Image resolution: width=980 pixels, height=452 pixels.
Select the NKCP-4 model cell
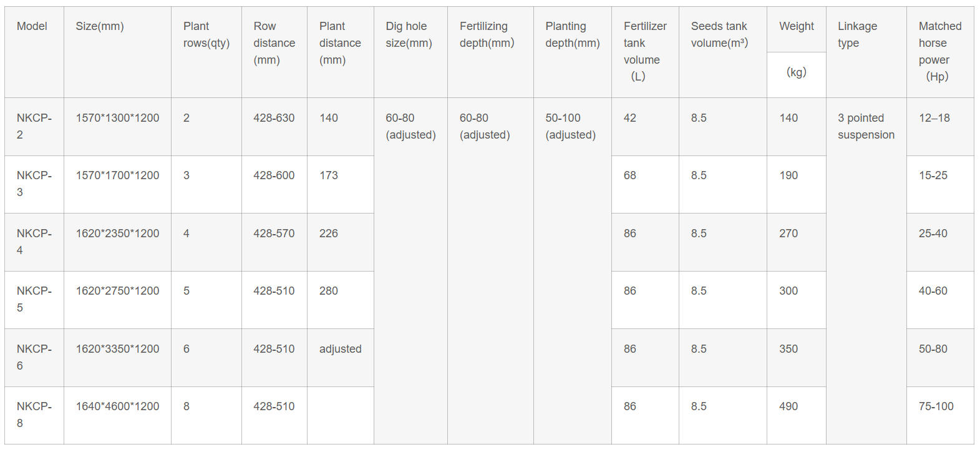point(34,242)
